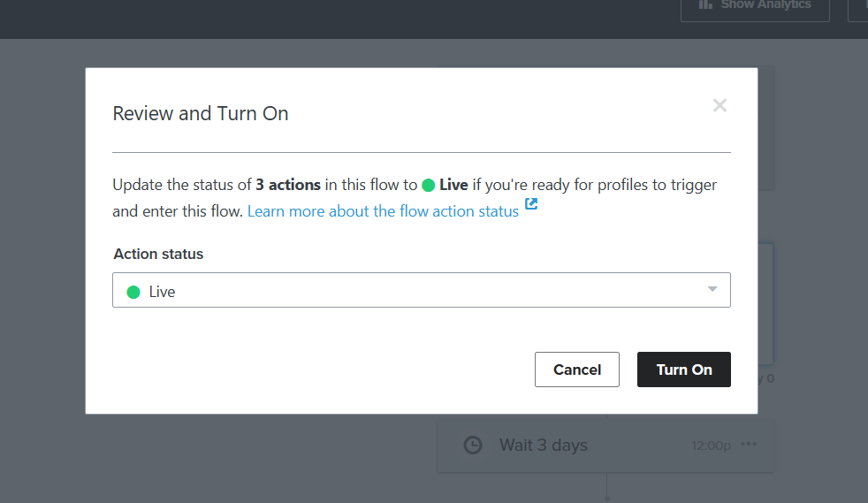The image size is (868, 503).
Task: Click the Show Analytics button
Action: click(755, 7)
